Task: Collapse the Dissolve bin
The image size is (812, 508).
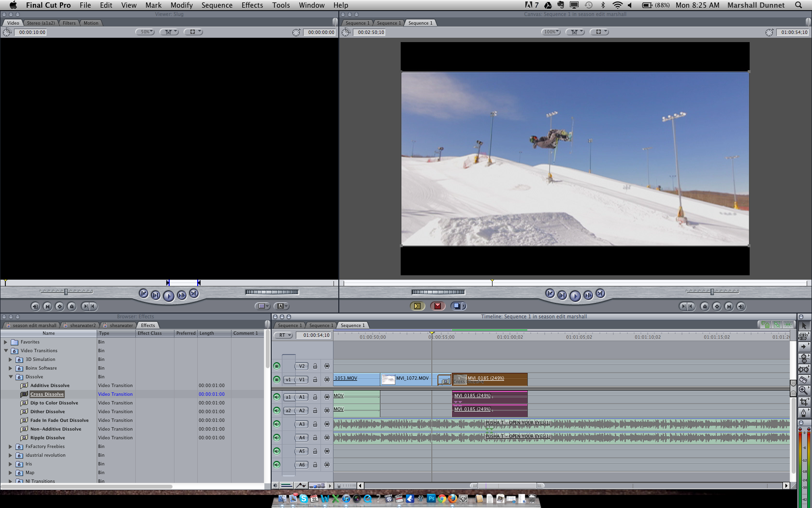Action: [11, 377]
